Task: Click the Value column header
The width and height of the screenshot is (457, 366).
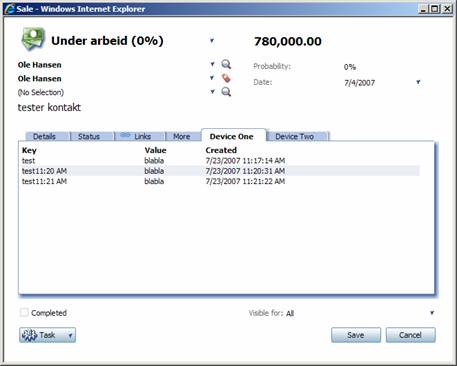Action: tap(155, 150)
